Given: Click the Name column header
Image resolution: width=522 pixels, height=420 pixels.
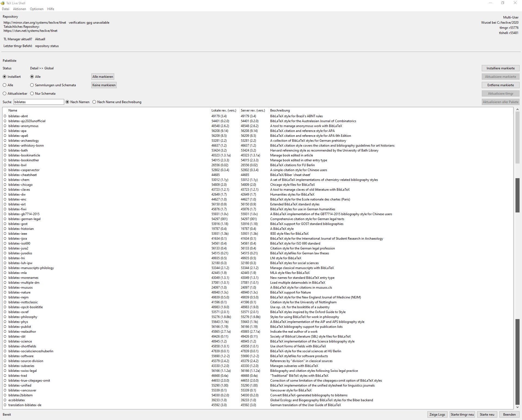Looking at the screenshot, I should (x=13, y=110).
